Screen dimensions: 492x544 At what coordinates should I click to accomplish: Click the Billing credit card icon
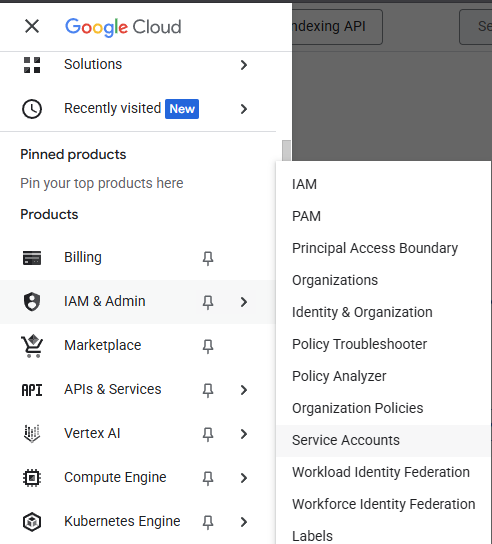click(x=32, y=258)
